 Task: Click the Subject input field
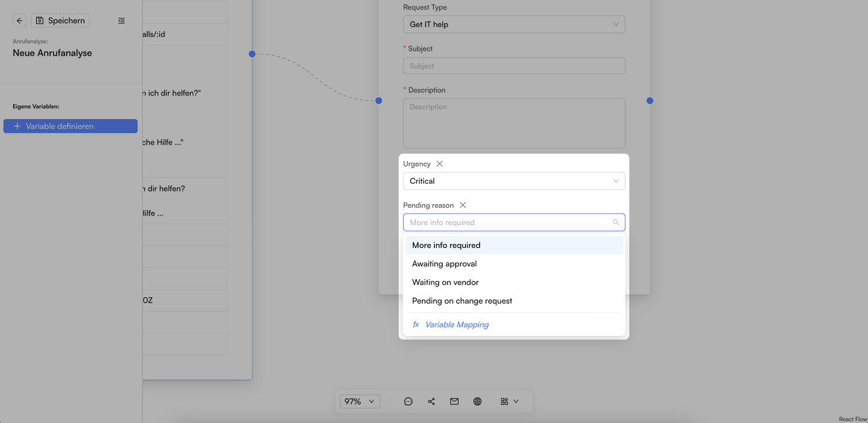click(514, 66)
